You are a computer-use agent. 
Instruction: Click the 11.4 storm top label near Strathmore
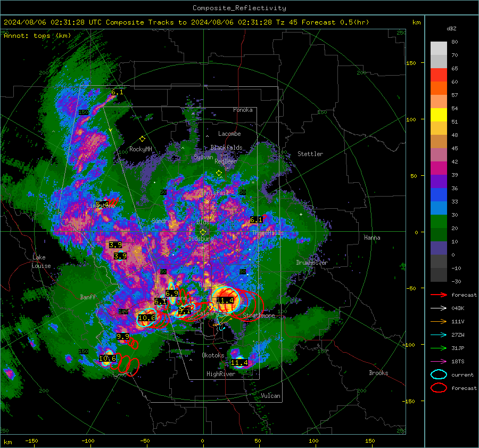pyautogui.click(x=225, y=300)
